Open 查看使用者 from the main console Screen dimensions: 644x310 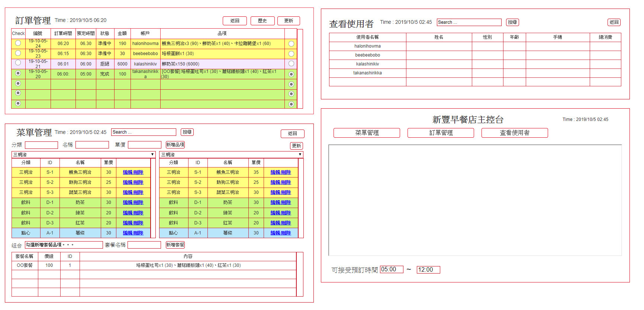tap(515, 133)
